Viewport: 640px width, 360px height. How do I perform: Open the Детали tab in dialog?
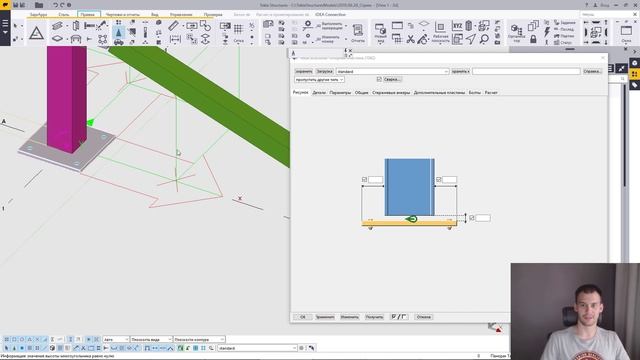point(319,93)
